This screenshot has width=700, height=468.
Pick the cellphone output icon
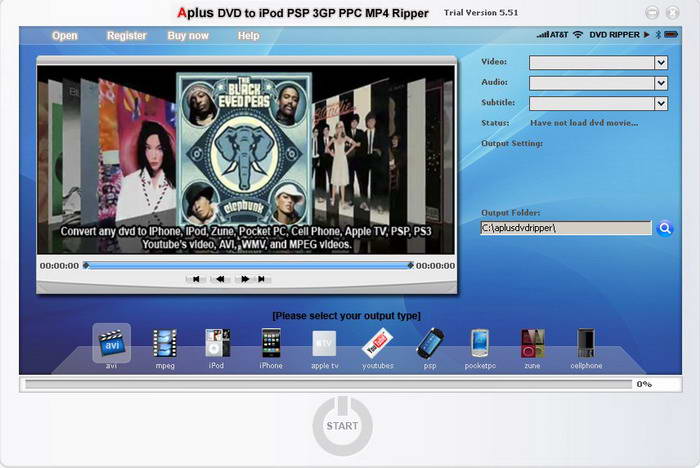[x=586, y=343]
